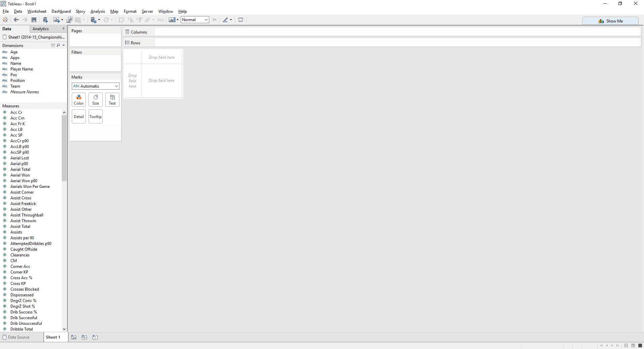Click the Show/Hide Cards icon
The width and height of the screenshot is (644, 349).
(x=172, y=20)
